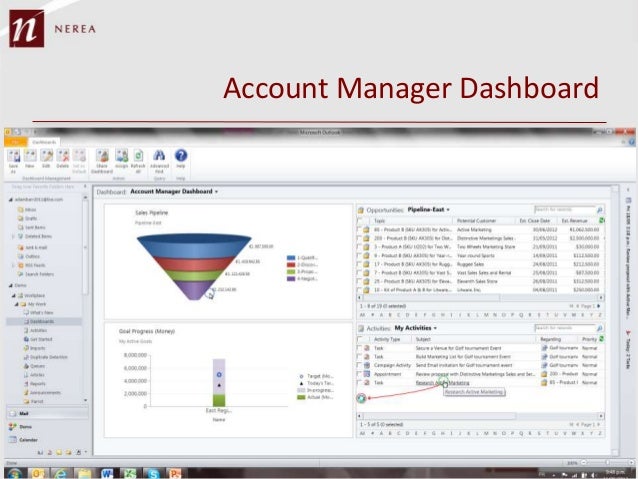The height and width of the screenshot is (479, 638).
Task: Open the Pipeline-East view dropdown
Action: click(448, 210)
